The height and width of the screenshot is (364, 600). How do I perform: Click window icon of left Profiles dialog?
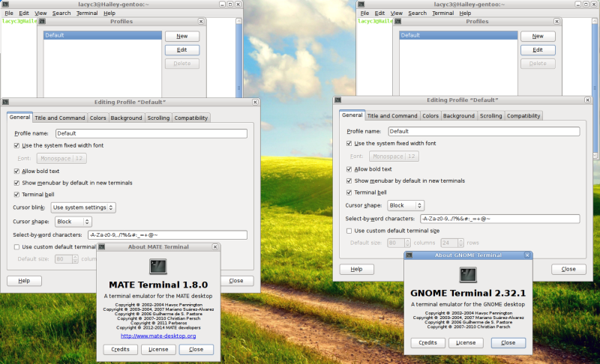coord(43,22)
